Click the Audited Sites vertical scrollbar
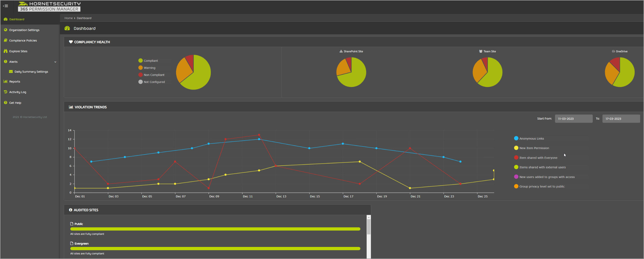The height and width of the screenshot is (259, 644). [368, 226]
